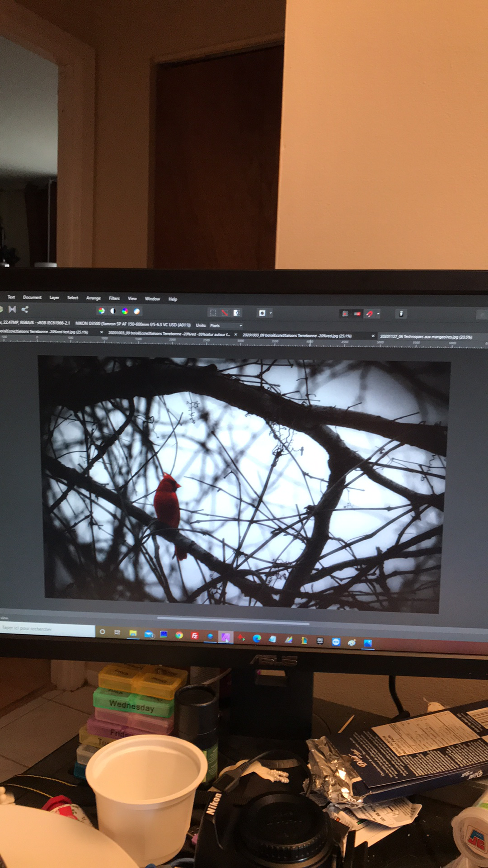Open the Mail app on the taskbar

click(149, 634)
